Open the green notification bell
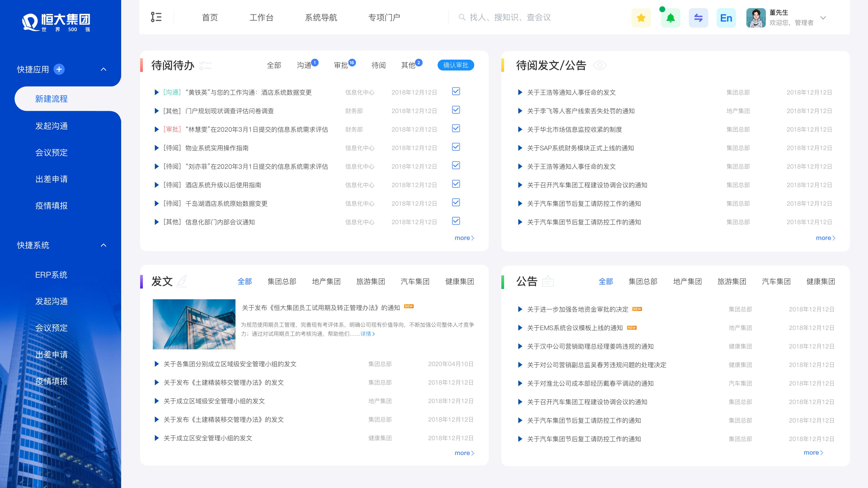Image resolution: width=868 pixels, height=488 pixels. pos(670,18)
